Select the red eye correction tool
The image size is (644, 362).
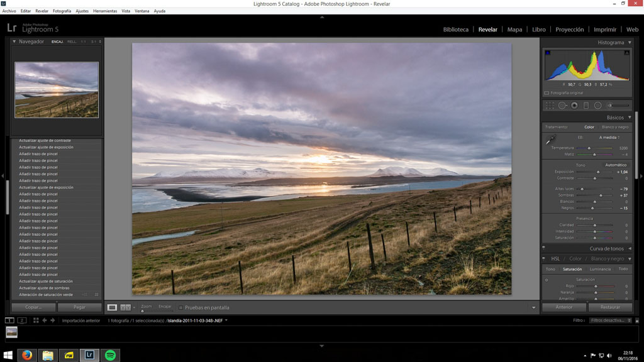click(574, 106)
